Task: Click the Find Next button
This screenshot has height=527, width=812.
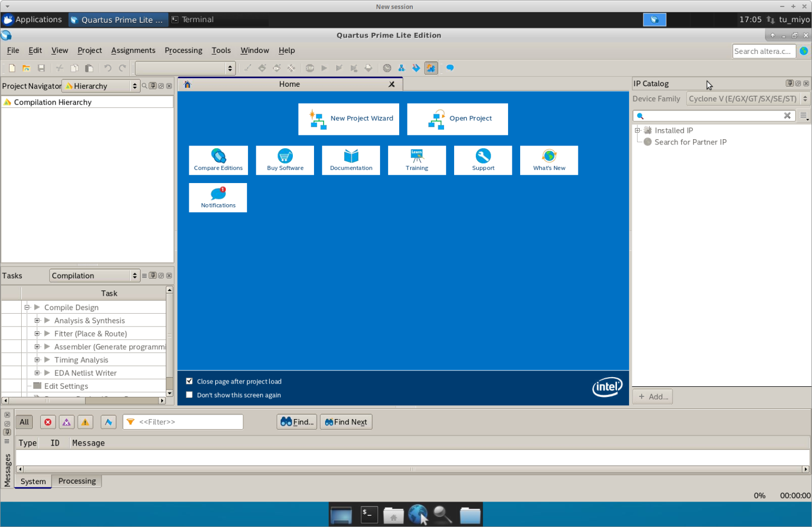Action: tap(346, 422)
